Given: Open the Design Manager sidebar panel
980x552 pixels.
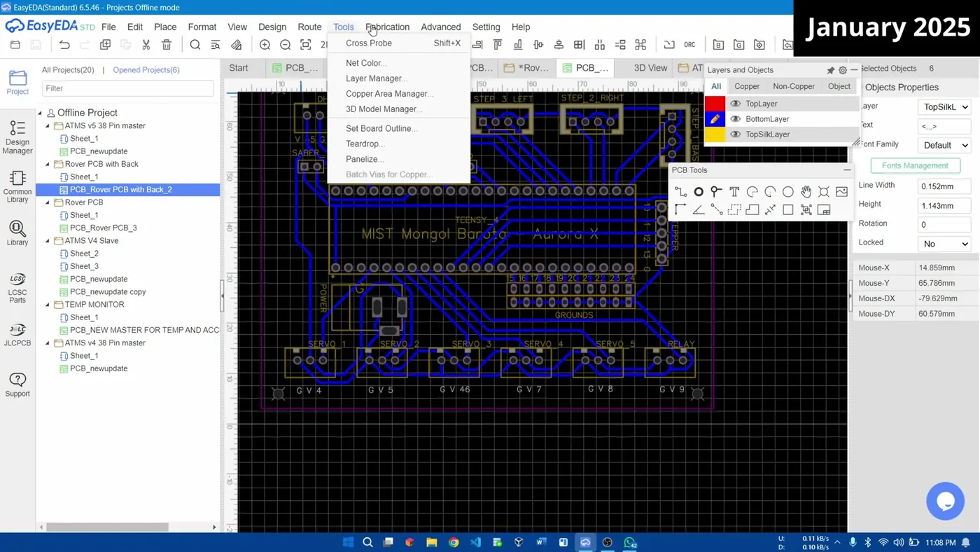Looking at the screenshot, I should click(x=17, y=137).
